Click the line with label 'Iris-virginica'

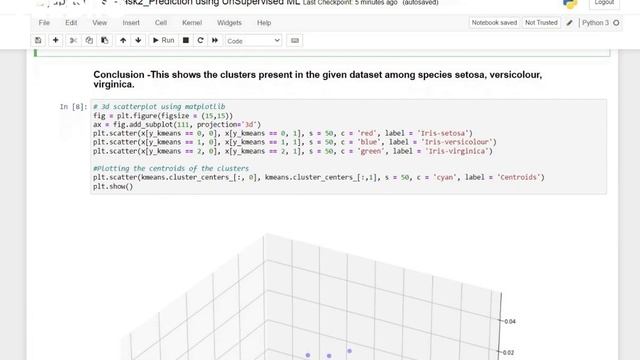pos(293,151)
